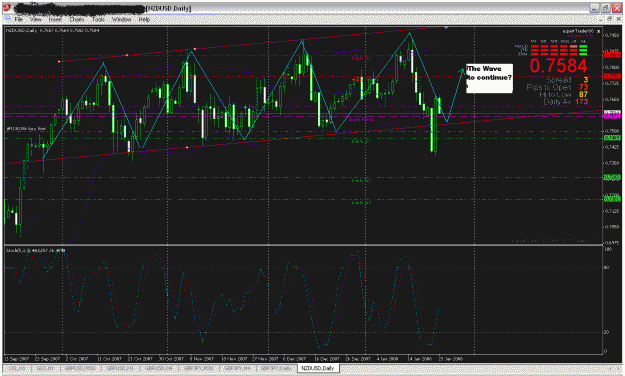Click the Daily S3 line label
The width and height of the screenshot is (625, 376).
tap(361, 203)
